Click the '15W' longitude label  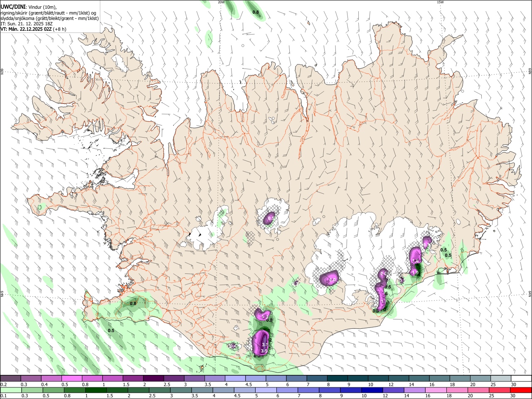(x=440, y=2)
